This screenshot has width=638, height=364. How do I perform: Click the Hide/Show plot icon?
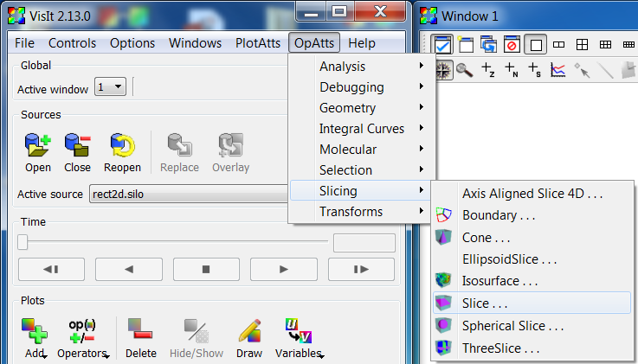(197, 330)
